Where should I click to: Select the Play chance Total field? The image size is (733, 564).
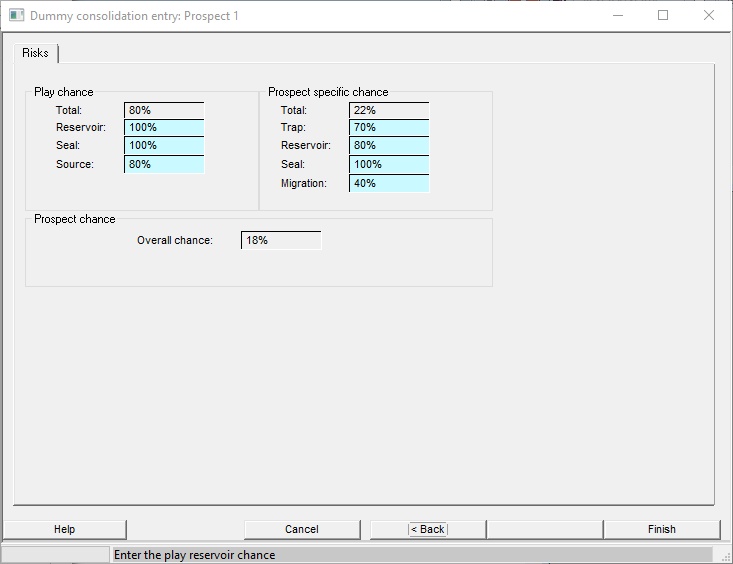[x=164, y=110]
